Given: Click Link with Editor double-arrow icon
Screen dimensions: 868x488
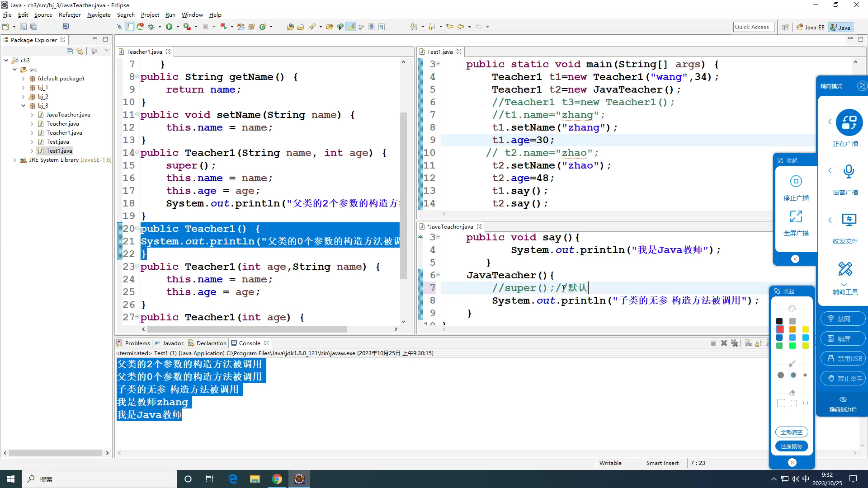Looking at the screenshot, I should [x=80, y=52].
